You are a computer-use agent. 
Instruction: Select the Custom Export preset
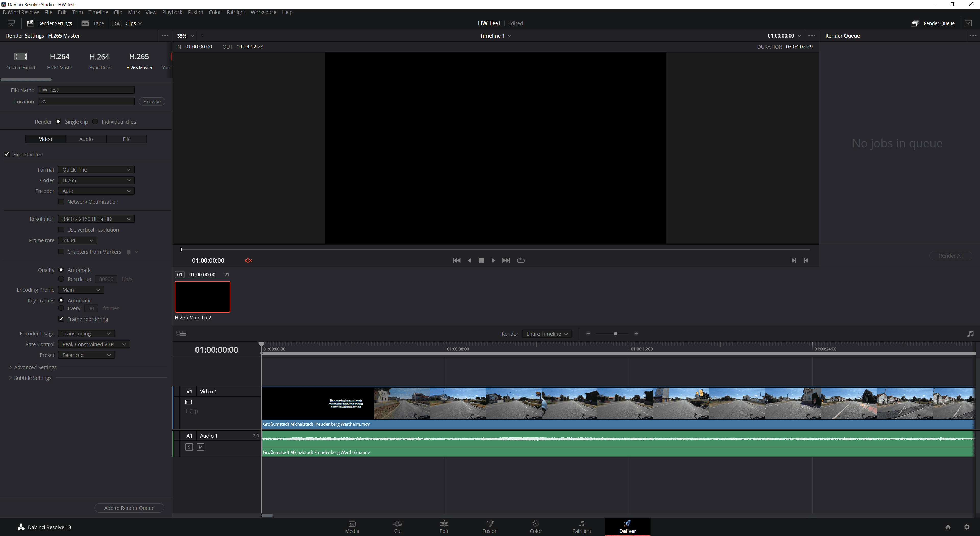coord(20,61)
